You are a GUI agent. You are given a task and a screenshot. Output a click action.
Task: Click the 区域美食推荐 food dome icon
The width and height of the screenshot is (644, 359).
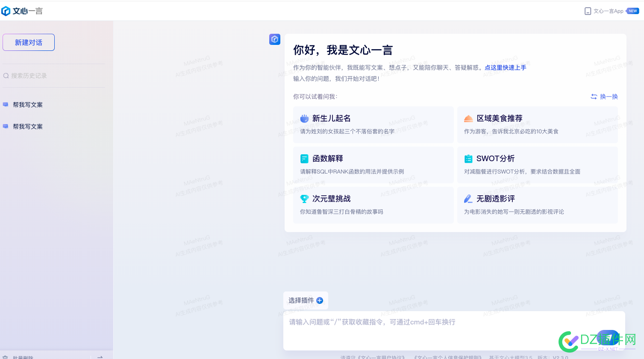[468, 118]
